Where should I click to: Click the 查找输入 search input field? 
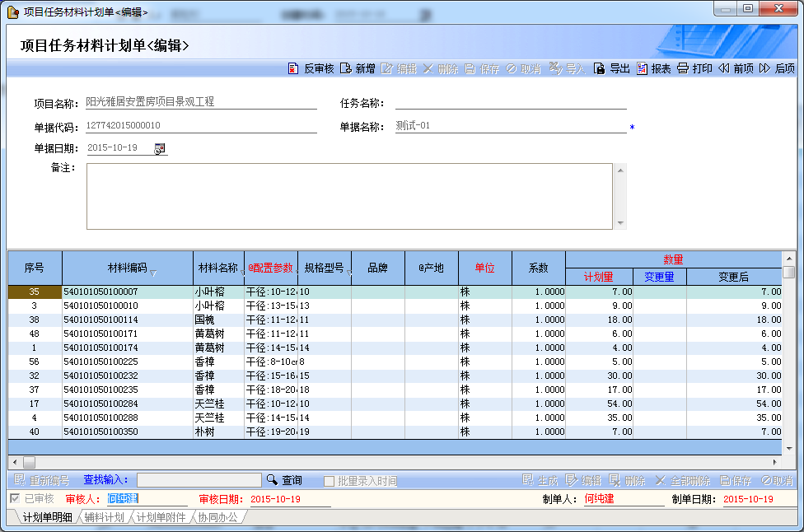pyautogui.click(x=199, y=480)
